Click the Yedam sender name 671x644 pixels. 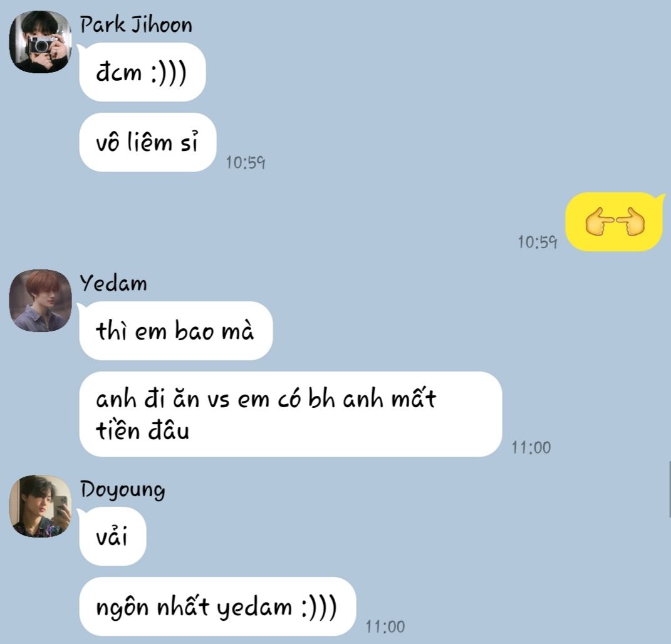click(113, 283)
